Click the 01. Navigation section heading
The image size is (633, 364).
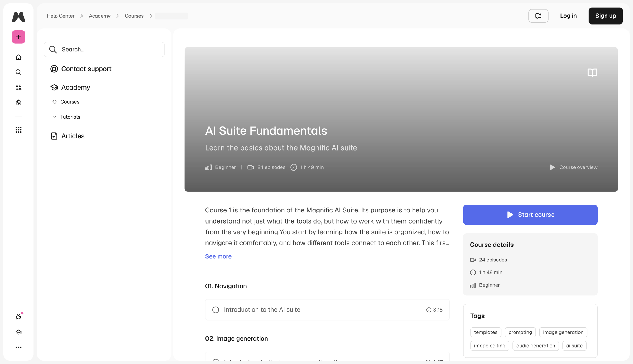[226, 286]
